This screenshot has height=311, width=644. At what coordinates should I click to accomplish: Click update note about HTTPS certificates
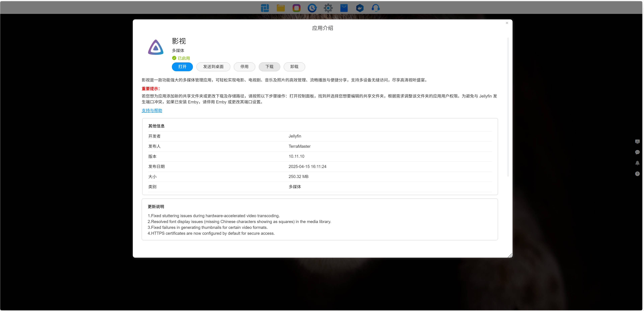click(211, 233)
